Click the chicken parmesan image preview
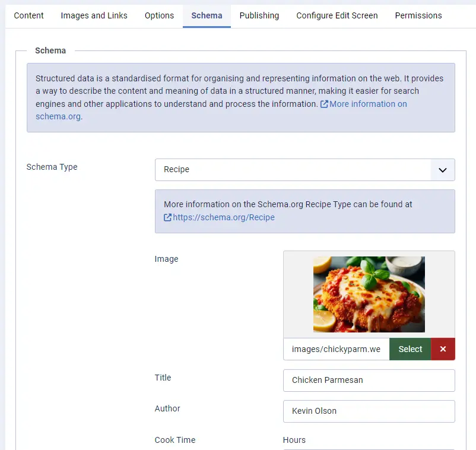This screenshot has width=476, height=450. pyautogui.click(x=369, y=294)
